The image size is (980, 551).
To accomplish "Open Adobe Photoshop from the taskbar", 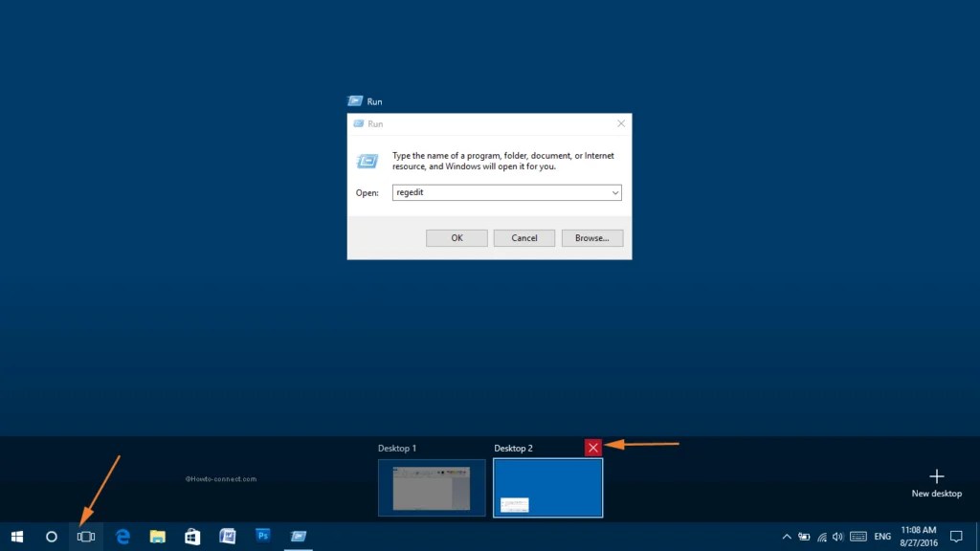I will point(262,536).
